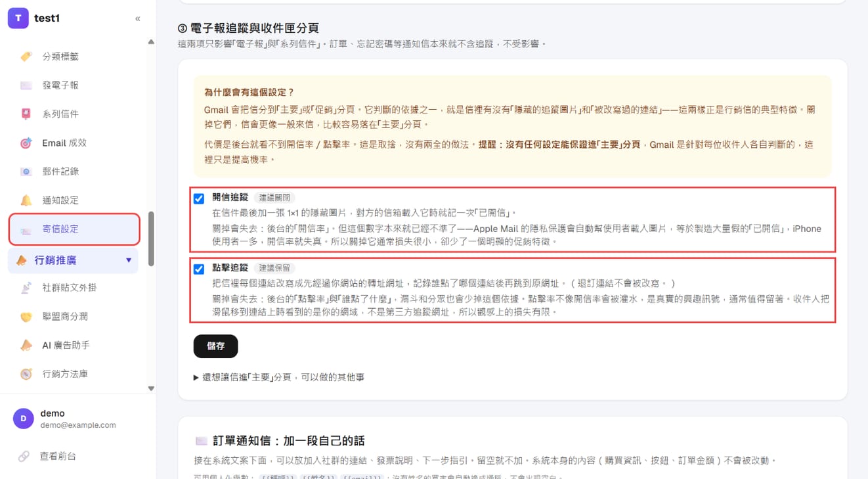Save tracking settings with 儲存 button
868x479 pixels.
215,346
